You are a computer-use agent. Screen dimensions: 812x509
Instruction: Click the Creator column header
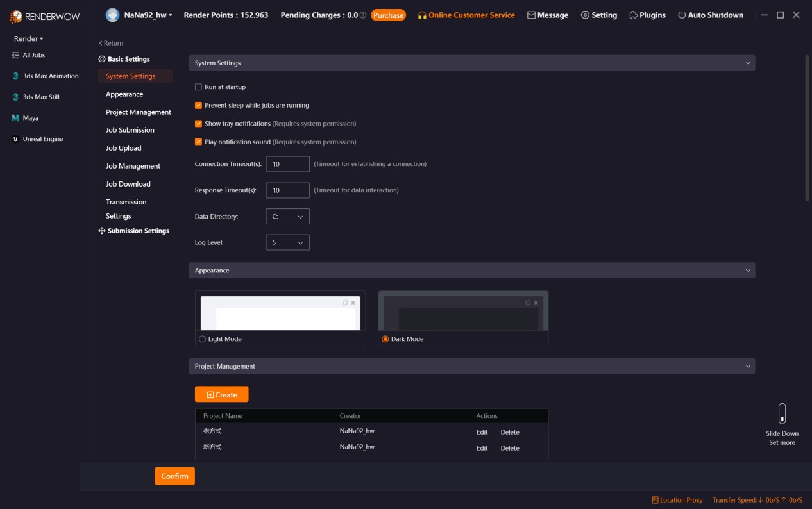point(350,416)
